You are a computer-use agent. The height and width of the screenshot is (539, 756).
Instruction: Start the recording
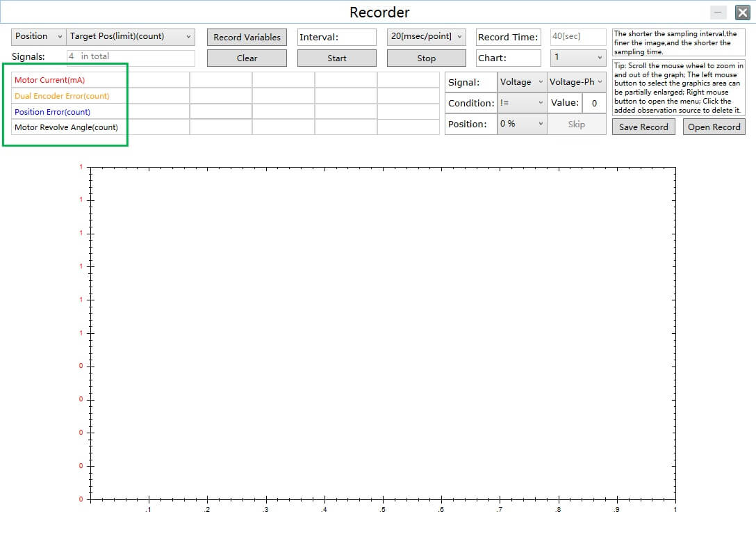(x=337, y=58)
